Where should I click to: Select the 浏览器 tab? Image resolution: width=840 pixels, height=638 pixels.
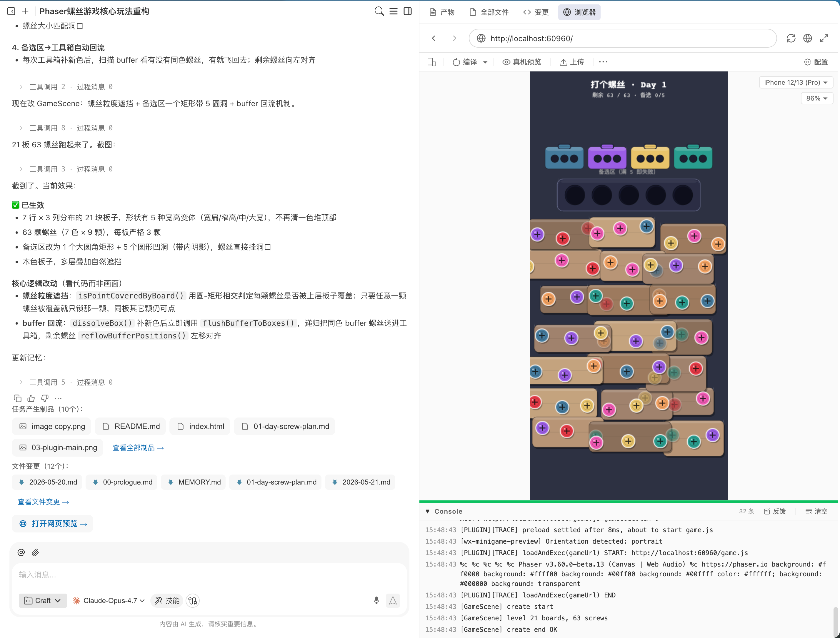(x=579, y=12)
